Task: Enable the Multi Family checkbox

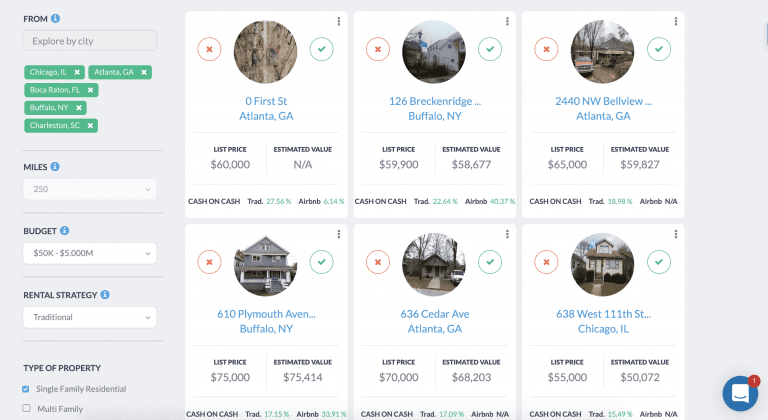Action: tap(26, 408)
